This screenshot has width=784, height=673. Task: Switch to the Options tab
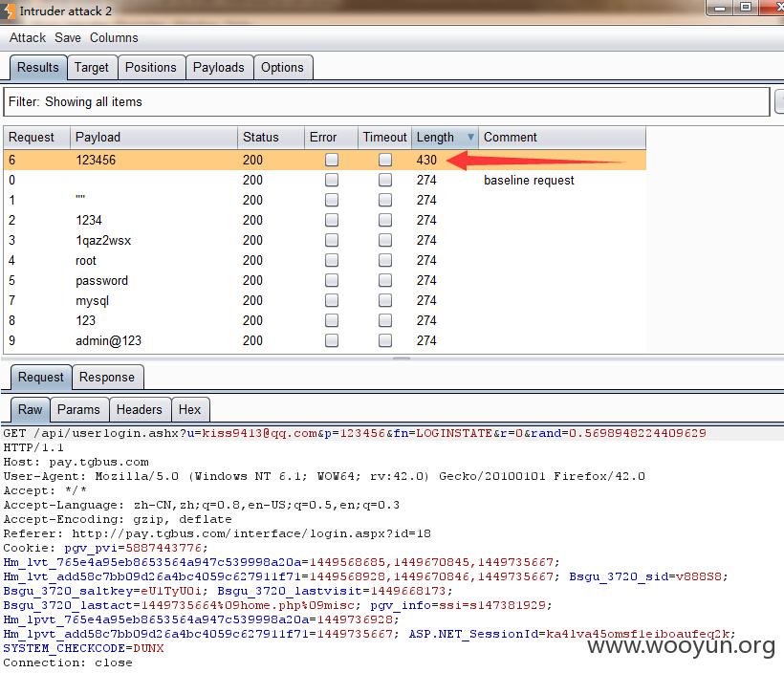[282, 68]
